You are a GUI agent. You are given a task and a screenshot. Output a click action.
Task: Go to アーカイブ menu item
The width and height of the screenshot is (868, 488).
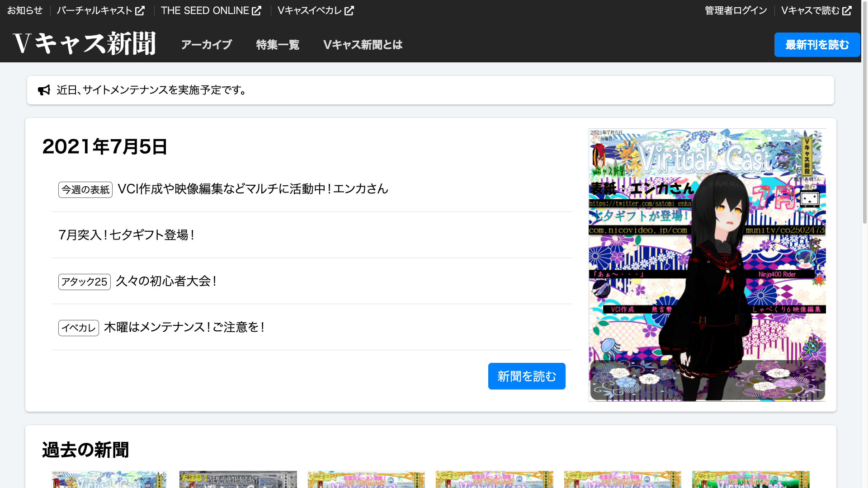[206, 45]
